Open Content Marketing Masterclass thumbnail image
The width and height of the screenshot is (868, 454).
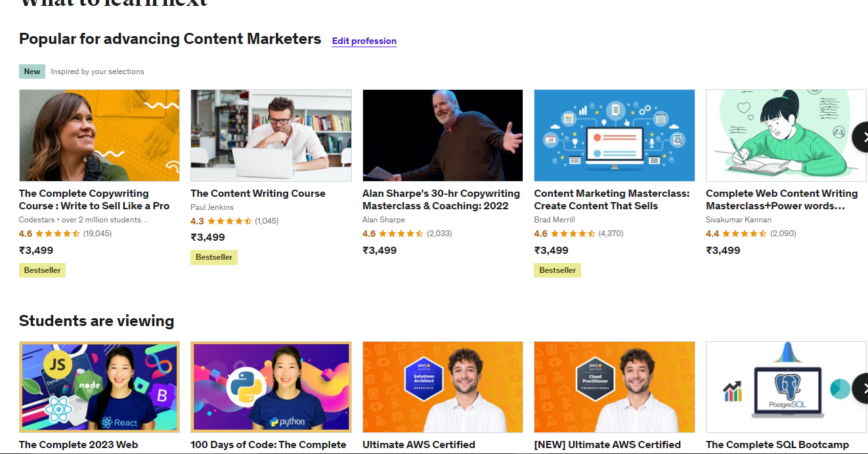(615, 135)
